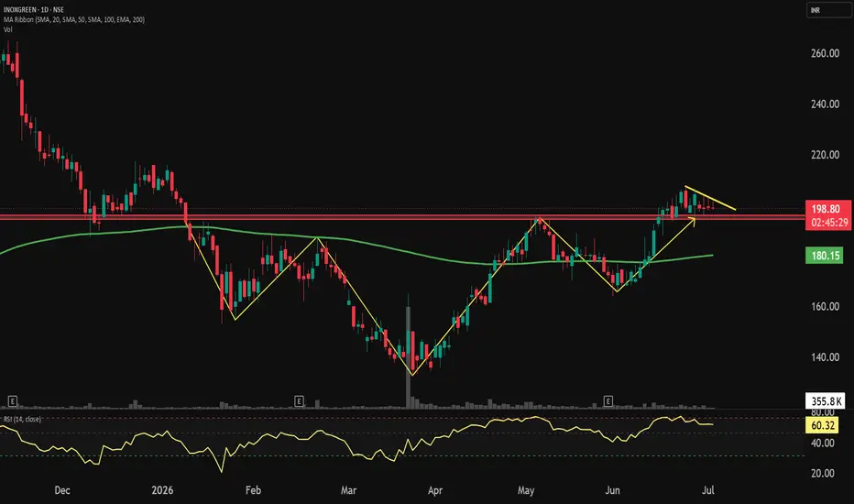854x504 pixels.
Task: Click the 140.00 price axis label
Action: 825,356
